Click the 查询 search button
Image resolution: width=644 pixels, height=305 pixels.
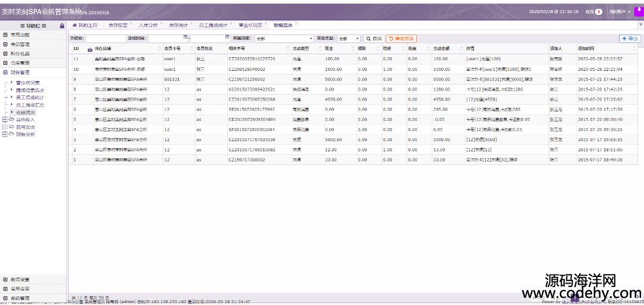374,38
